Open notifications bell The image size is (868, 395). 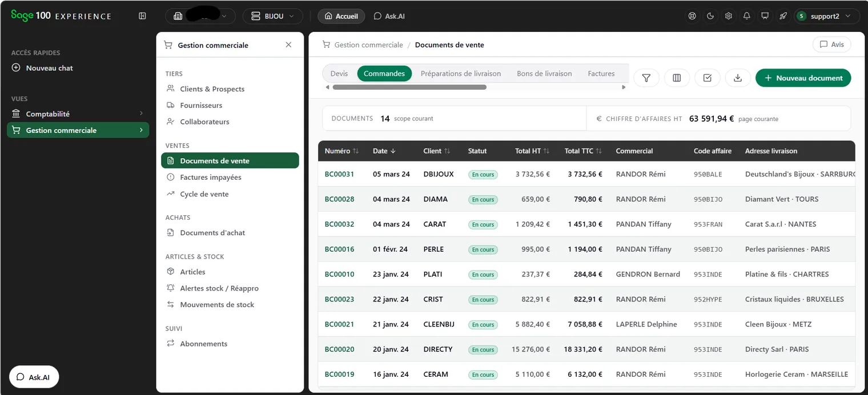click(x=746, y=16)
